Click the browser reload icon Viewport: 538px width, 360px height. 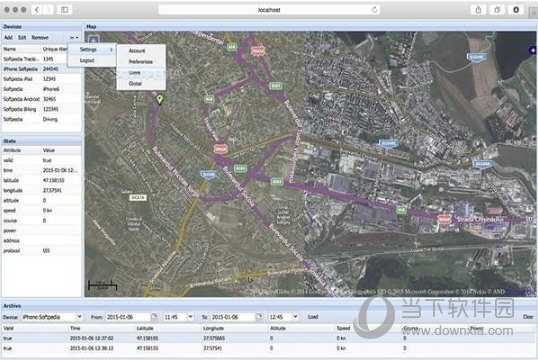click(x=374, y=10)
